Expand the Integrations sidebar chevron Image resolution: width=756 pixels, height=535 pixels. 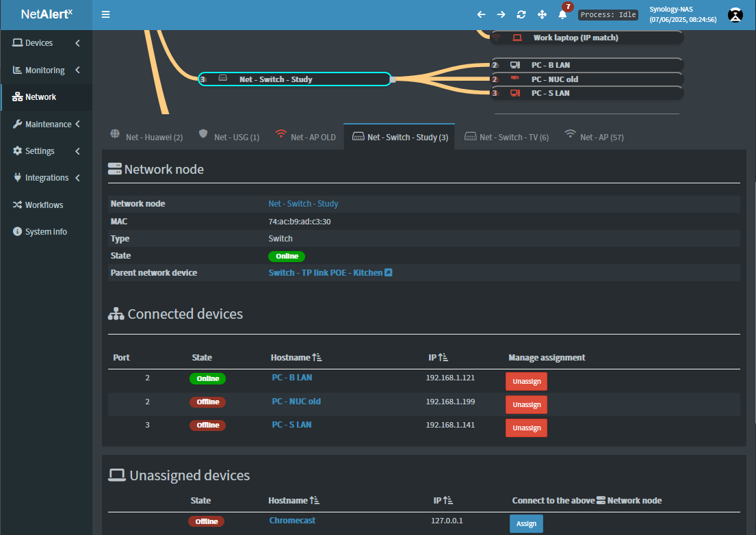pyautogui.click(x=77, y=177)
